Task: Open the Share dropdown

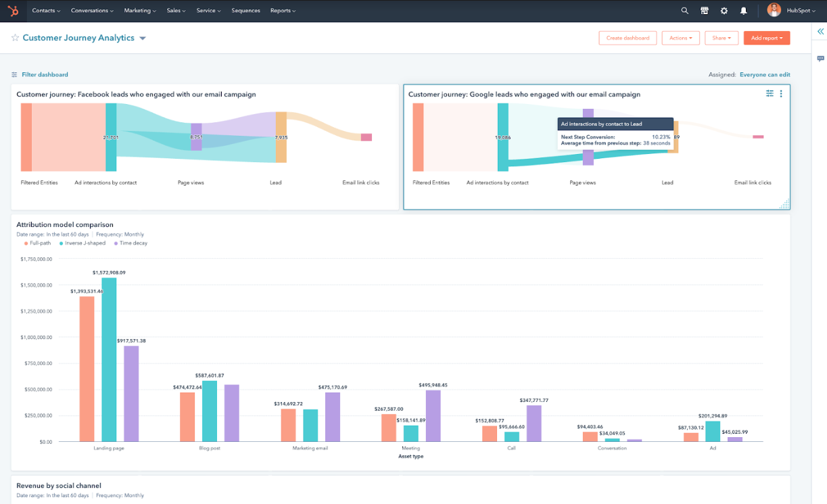Action: (721, 38)
